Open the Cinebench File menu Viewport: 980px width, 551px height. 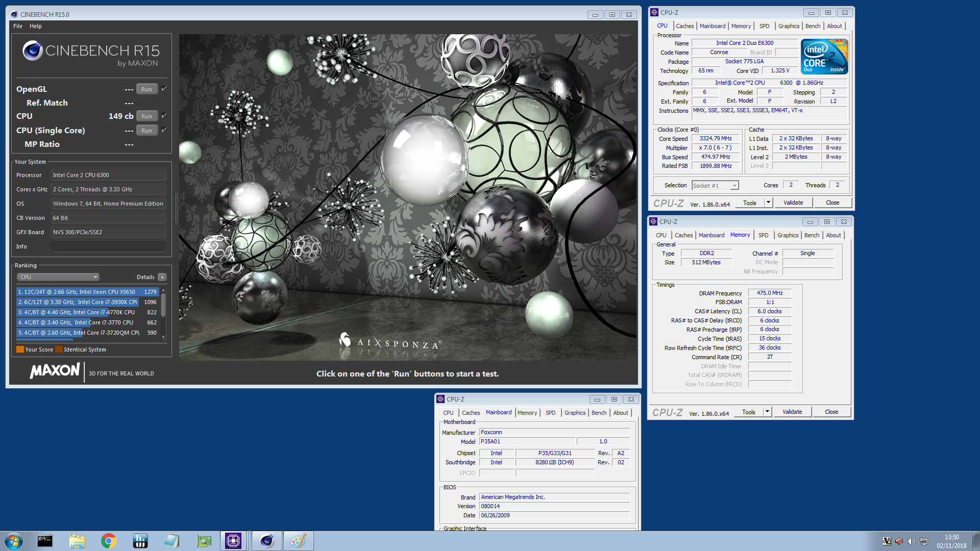pyautogui.click(x=18, y=26)
